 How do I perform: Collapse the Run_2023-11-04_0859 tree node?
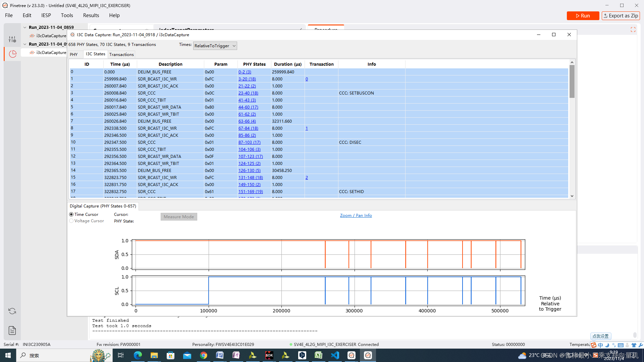(25, 27)
